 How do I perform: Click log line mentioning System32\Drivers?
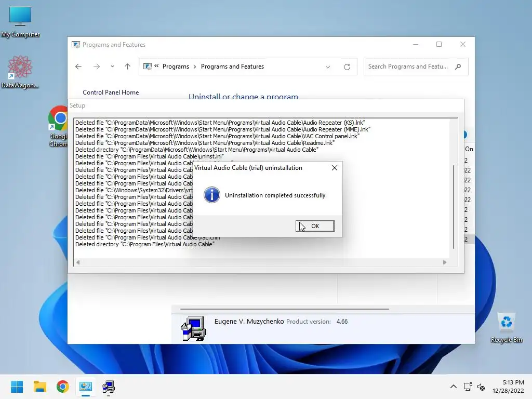tap(134, 190)
